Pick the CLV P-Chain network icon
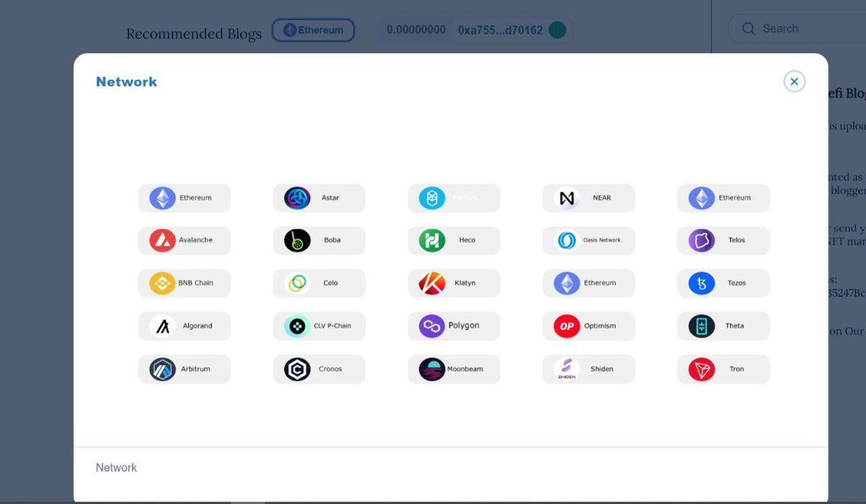Viewport: 866px width, 504px height. point(297,326)
